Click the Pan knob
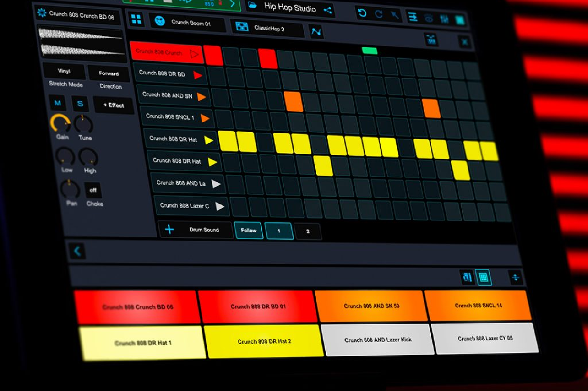The width and height of the screenshot is (588, 391). click(x=70, y=190)
